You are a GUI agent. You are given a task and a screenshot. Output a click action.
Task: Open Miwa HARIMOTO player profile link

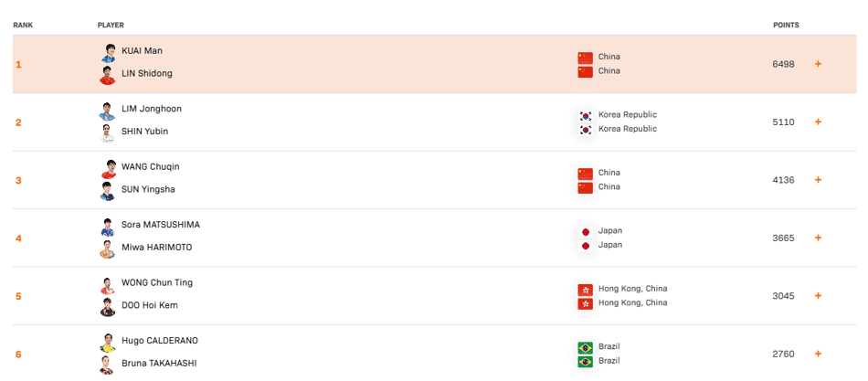[x=156, y=248]
